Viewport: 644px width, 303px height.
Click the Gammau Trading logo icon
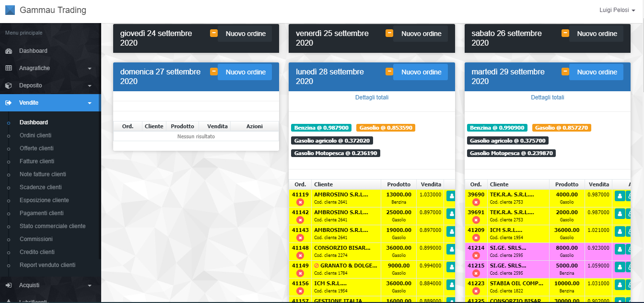10,10
